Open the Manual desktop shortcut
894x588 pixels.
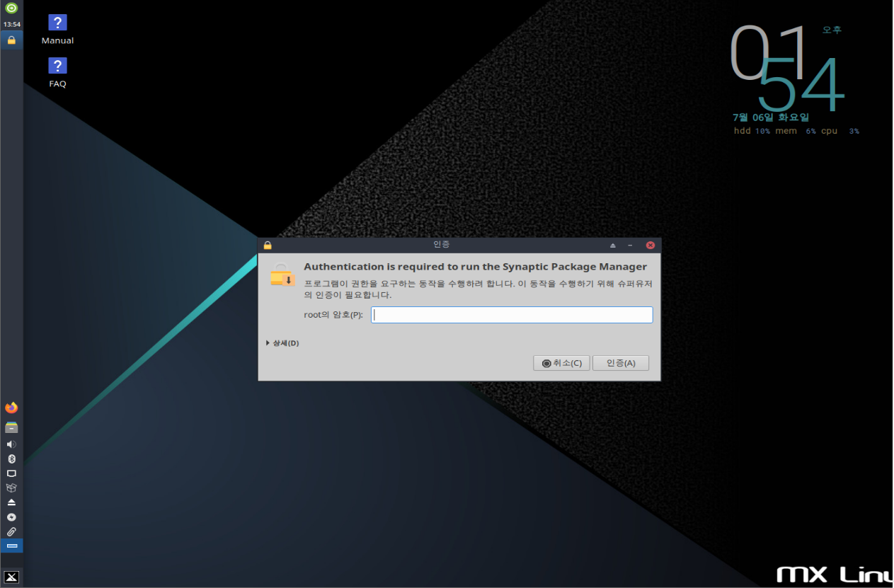coord(57,29)
